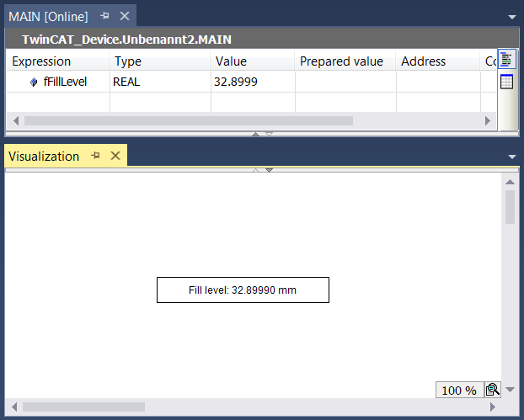
Task: Click the visualization horizontal scrollbar thumb
Action: tap(83, 407)
